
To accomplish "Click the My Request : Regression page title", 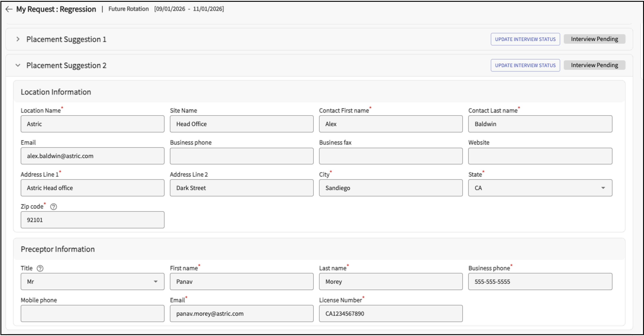I will click(x=56, y=9).
